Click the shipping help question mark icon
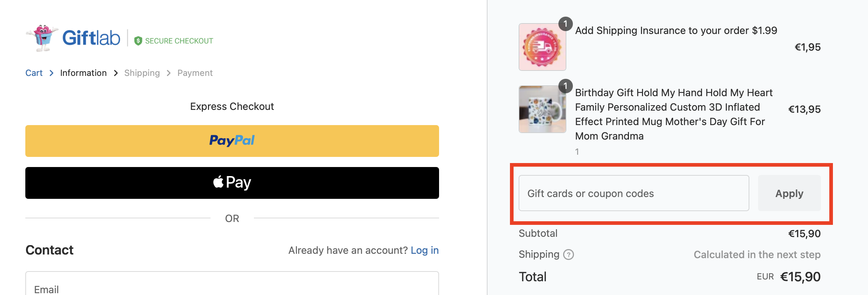 tap(569, 255)
